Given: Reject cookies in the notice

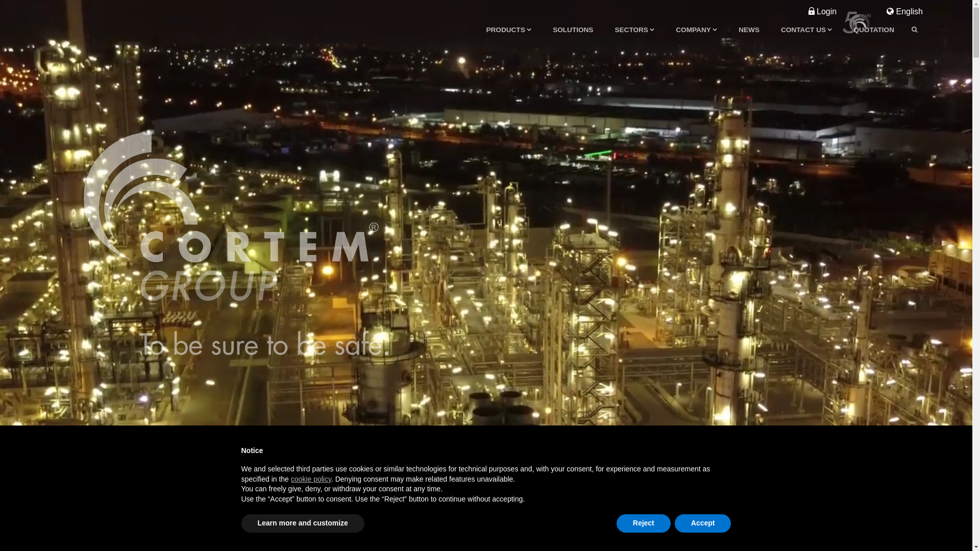Looking at the screenshot, I should click(644, 523).
